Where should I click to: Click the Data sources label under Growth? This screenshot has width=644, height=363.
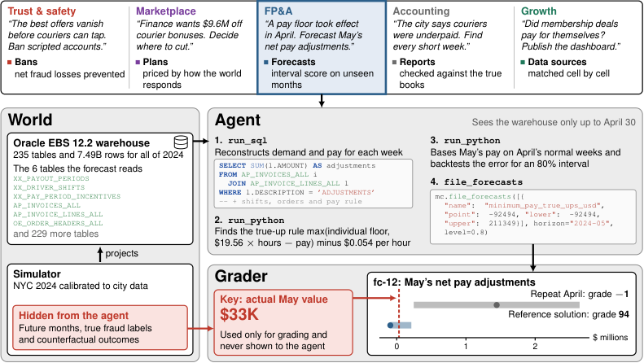[x=558, y=62]
